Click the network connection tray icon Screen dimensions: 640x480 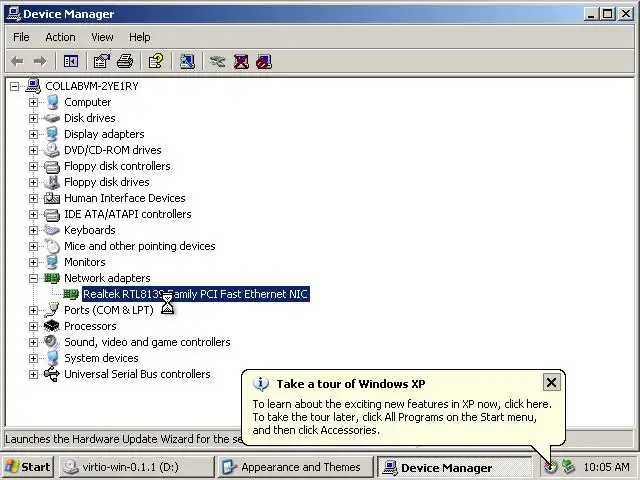(x=569, y=467)
